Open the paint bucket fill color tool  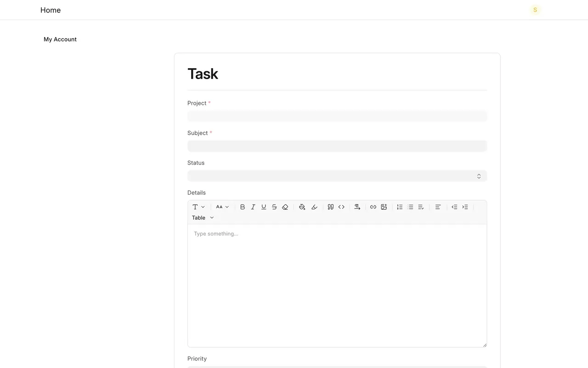[302, 207]
